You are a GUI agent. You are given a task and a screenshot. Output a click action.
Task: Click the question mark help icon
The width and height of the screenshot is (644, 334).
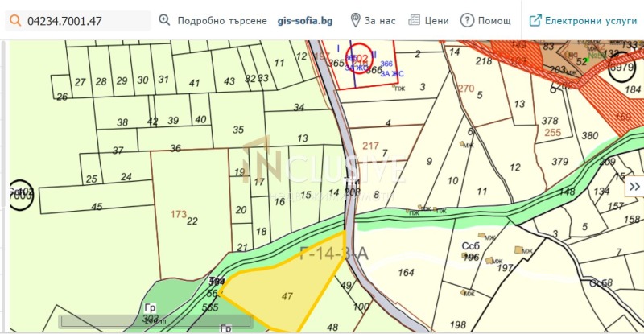pos(467,20)
